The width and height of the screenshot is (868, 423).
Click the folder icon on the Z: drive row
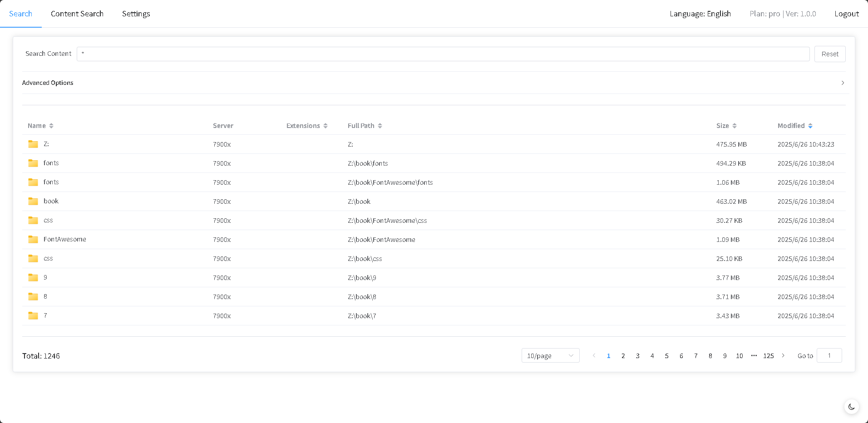32,144
